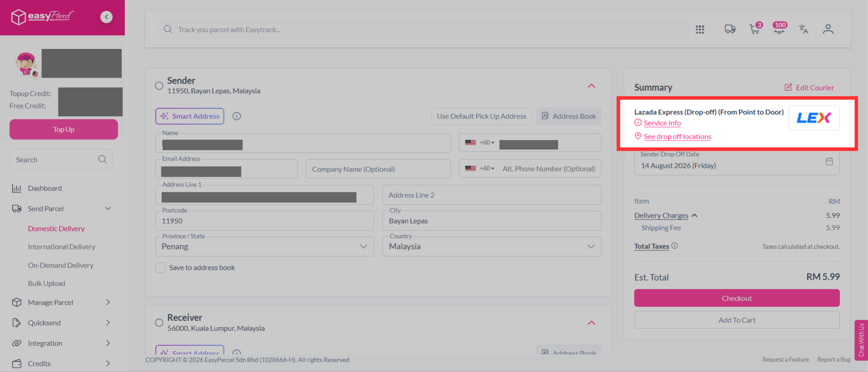868x372 pixels.
Task: Click the user avatar image in sidebar
Action: [26, 64]
